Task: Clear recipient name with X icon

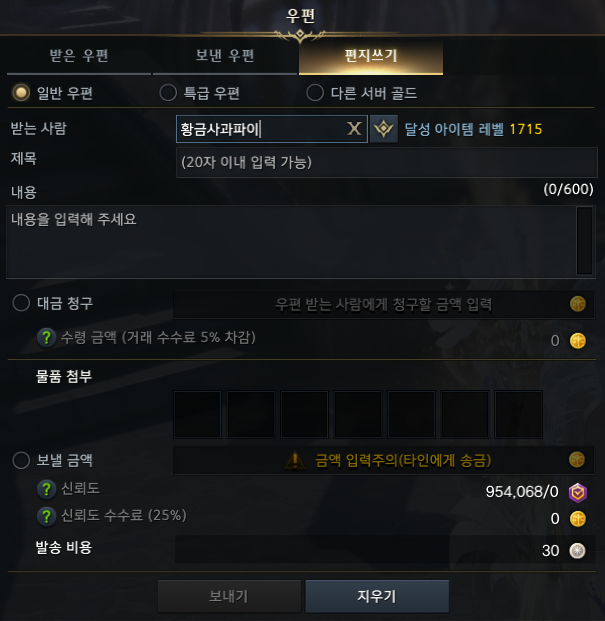Action: [x=354, y=129]
